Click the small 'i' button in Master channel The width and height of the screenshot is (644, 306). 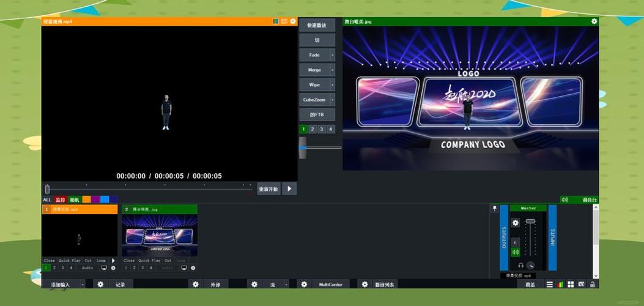(x=516, y=242)
